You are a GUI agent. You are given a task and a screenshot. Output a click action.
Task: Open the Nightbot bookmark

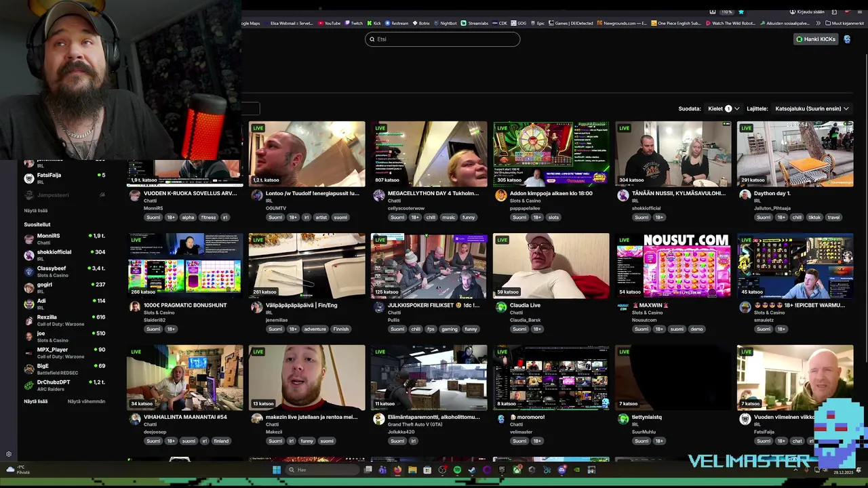[x=445, y=23]
